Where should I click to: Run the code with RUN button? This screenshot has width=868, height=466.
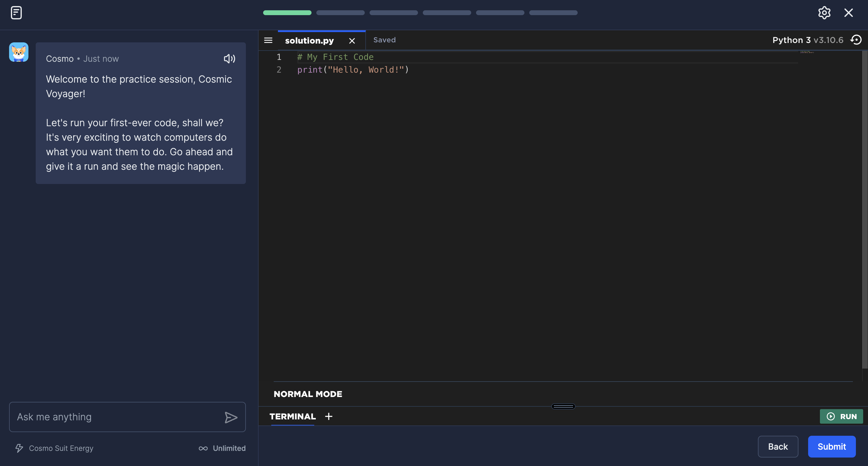(841, 416)
